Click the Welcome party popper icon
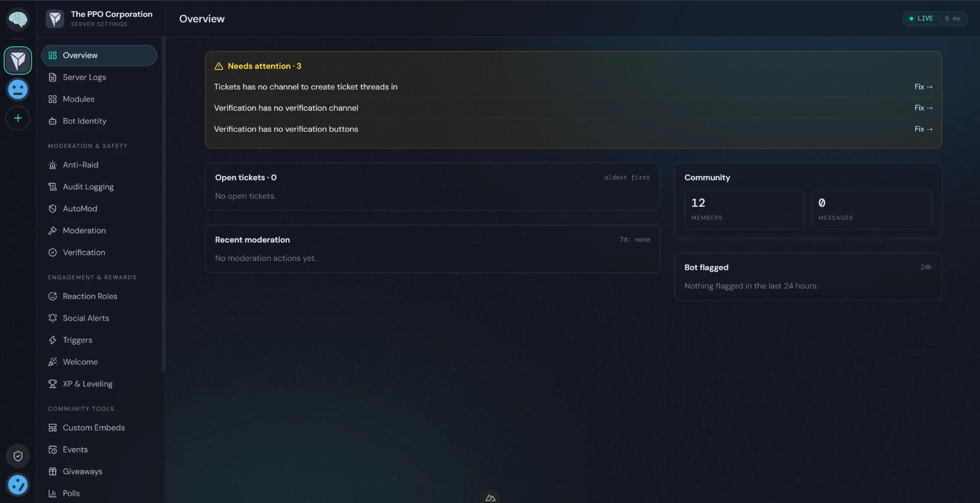Screen dimensions: 980x503 coord(53,362)
